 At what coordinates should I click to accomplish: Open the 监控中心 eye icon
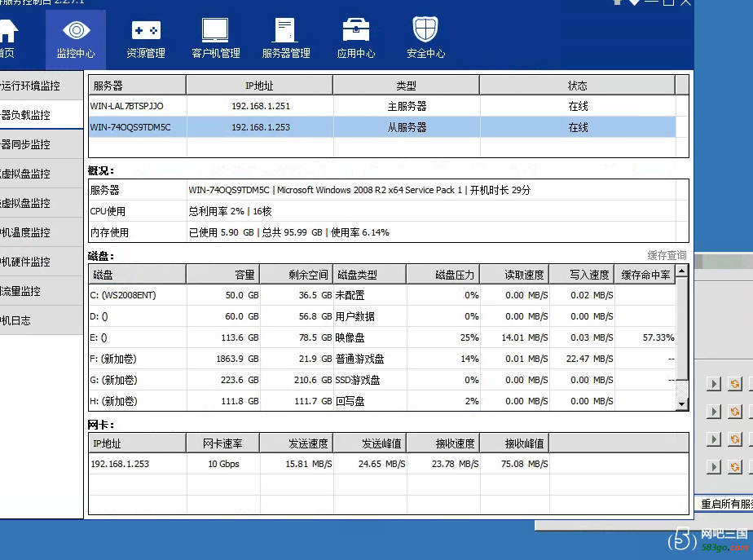click(x=76, y=32)
